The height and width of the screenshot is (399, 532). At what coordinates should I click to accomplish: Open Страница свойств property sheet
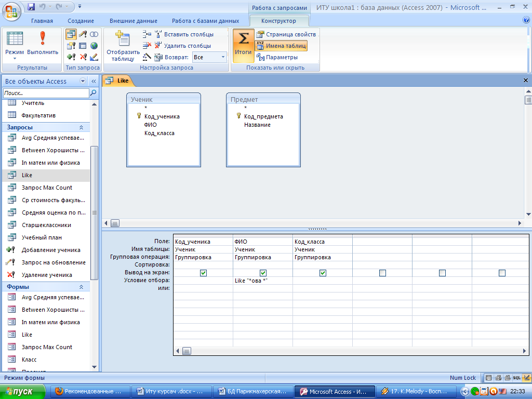coord(286,34)
